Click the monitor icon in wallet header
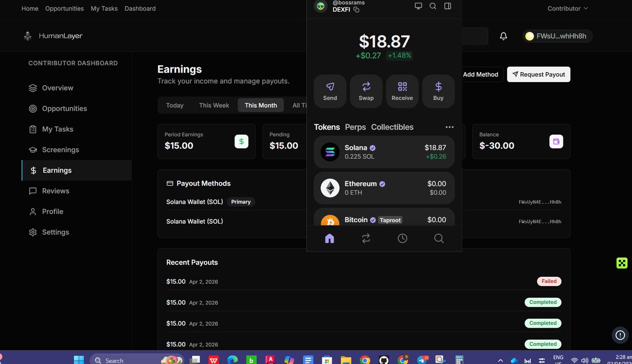 tap(419, 6)
